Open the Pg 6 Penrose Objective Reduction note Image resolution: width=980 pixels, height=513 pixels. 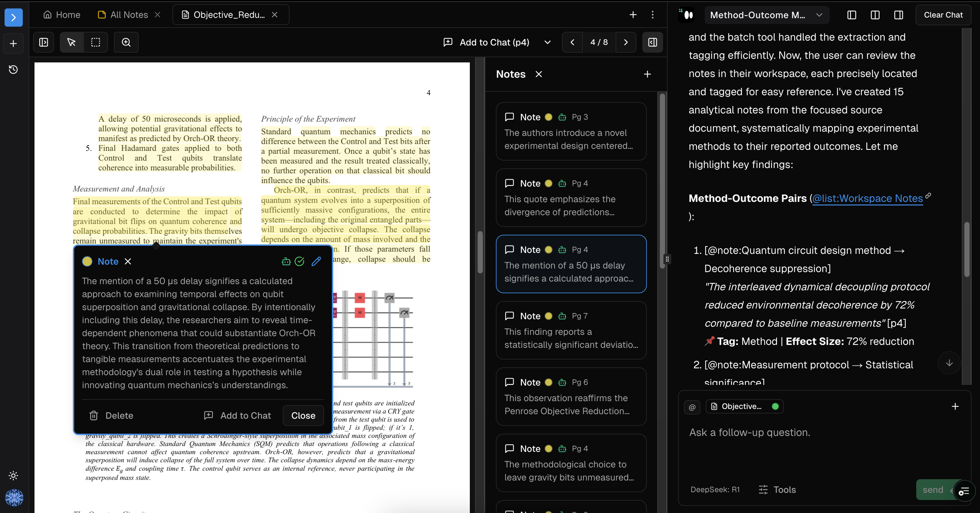(571, 396)
